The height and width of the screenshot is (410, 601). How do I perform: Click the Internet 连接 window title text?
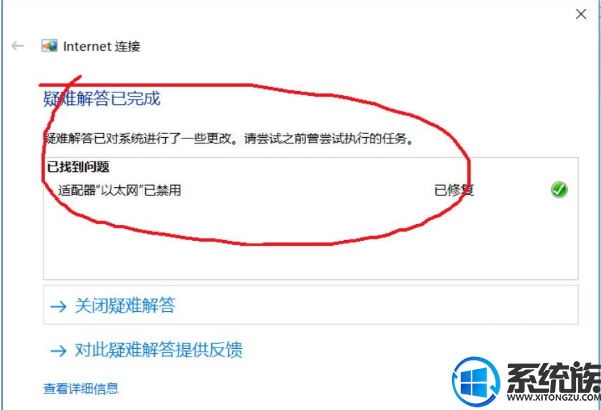click(x=102, y=46)
